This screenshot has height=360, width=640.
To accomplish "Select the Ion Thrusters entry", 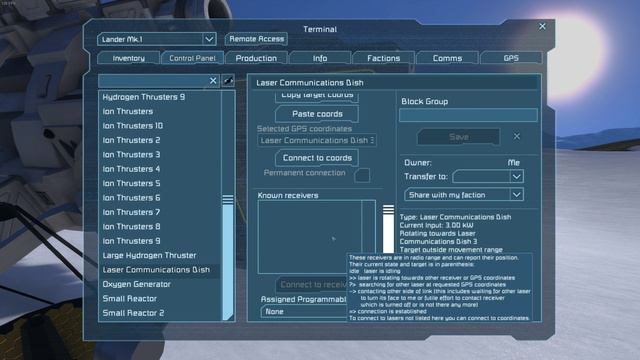I will pos(159,111).
